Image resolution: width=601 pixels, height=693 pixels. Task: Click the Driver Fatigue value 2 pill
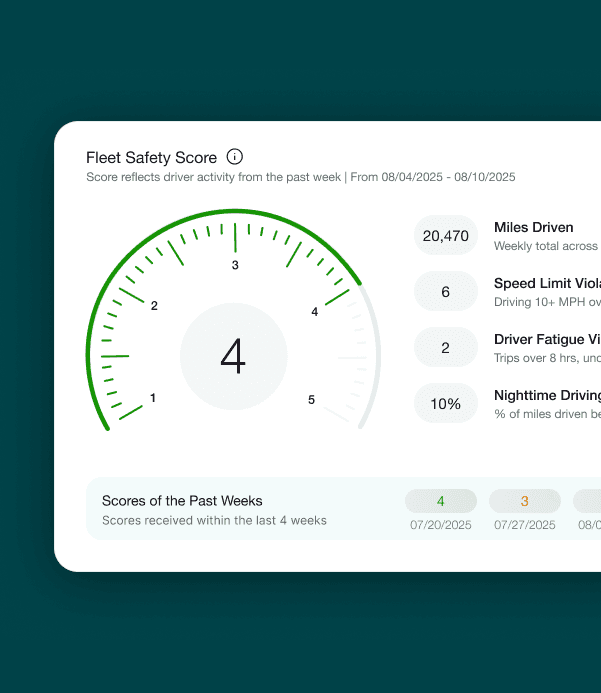click(x=445, y=347)
